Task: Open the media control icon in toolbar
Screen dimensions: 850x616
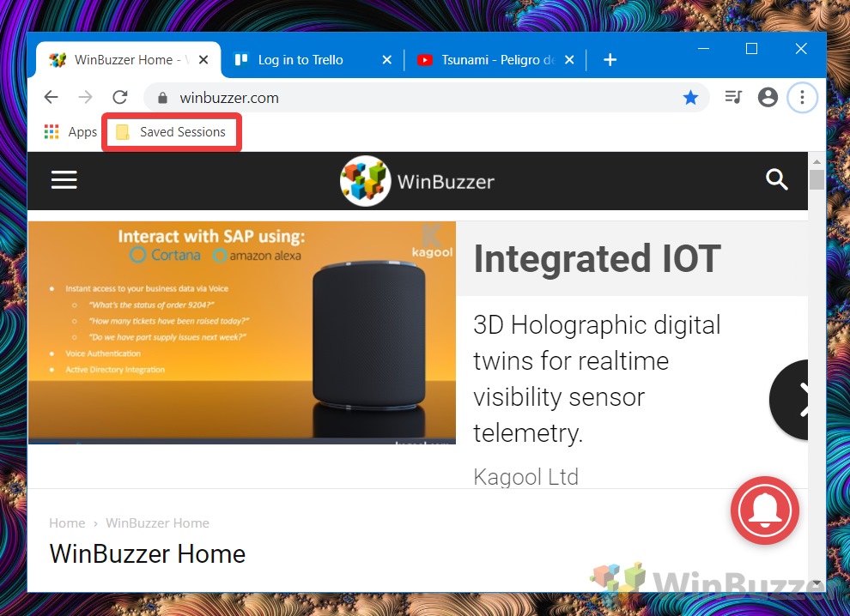Action: pyautogui.click(x=733, y=98)
